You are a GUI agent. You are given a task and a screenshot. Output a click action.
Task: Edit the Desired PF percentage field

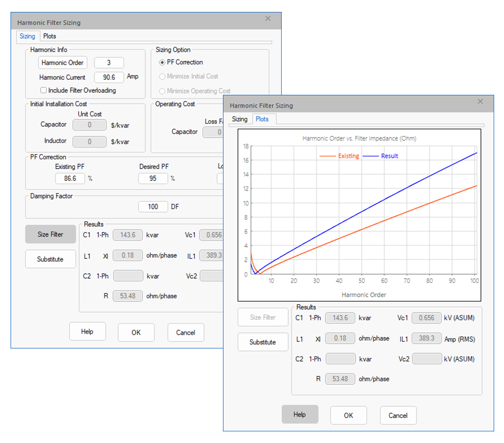click(153, 178)
